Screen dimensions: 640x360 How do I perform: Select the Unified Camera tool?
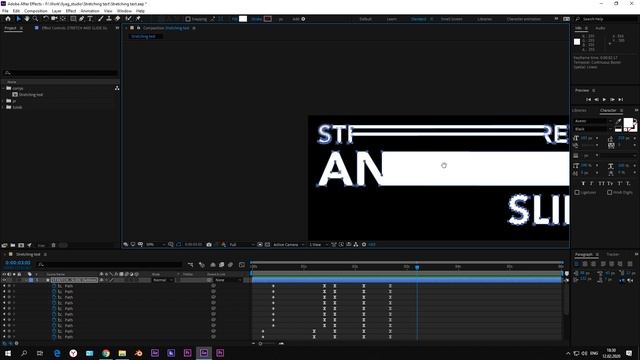[x=54, y=19]
